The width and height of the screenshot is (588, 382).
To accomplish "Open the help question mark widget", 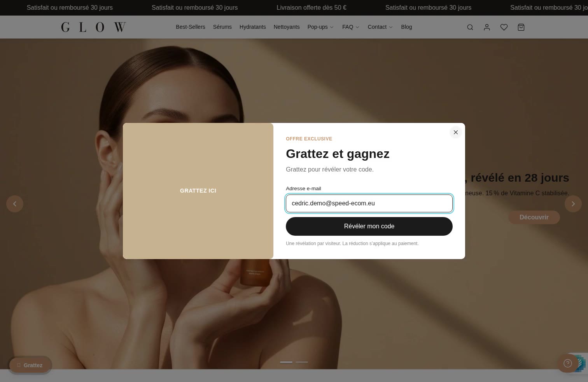I will click(x=567, y=363).
